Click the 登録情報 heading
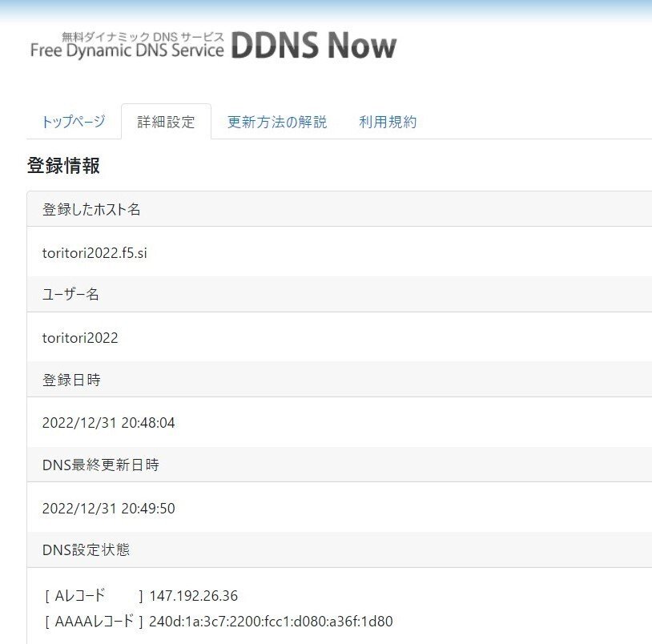This screenshot has height=644, width=652. (63, 166)
